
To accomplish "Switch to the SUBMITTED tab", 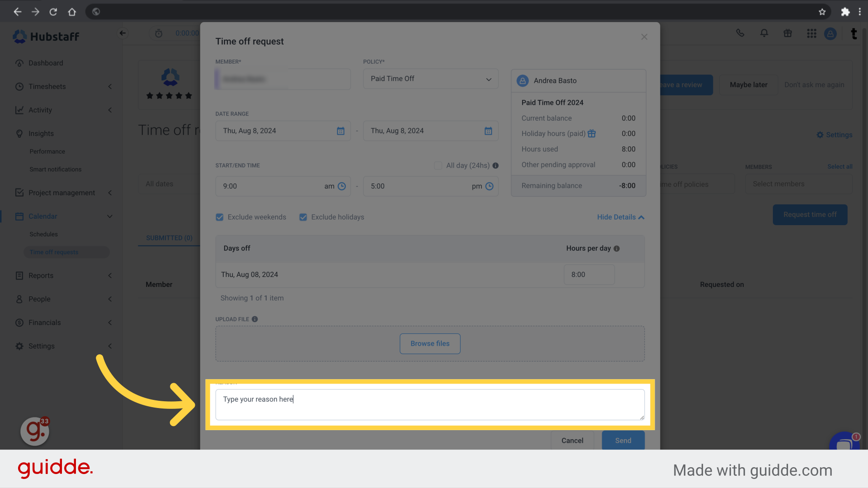I will 169,238.
